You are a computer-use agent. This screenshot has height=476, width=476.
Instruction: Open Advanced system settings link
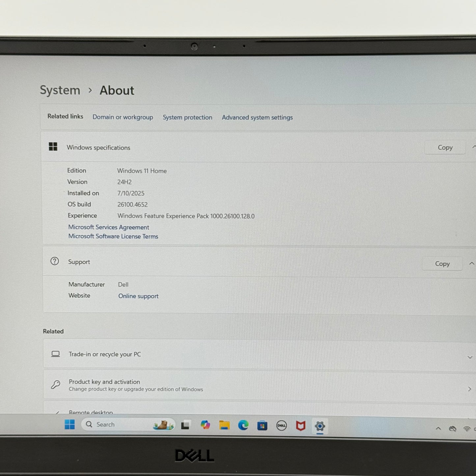(x=257, y=117)
